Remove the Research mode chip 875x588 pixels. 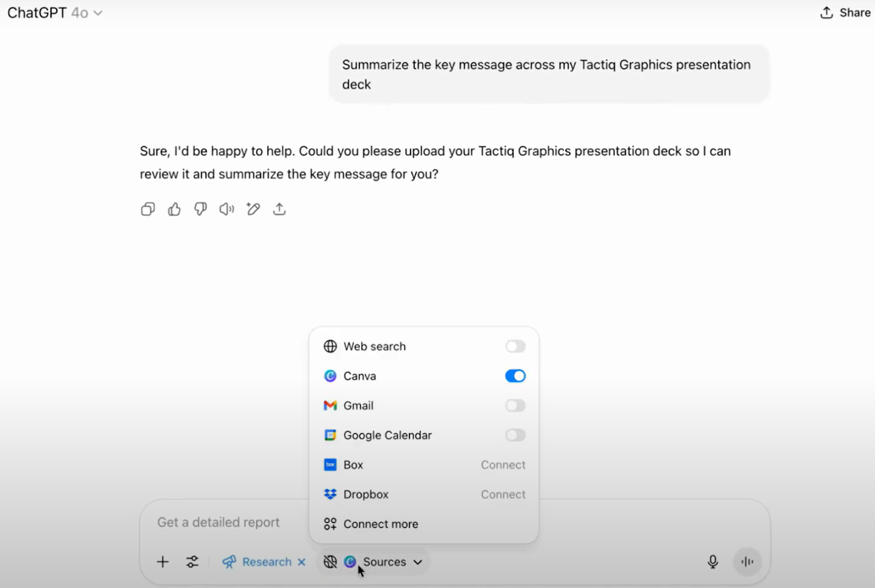(301, 562)
